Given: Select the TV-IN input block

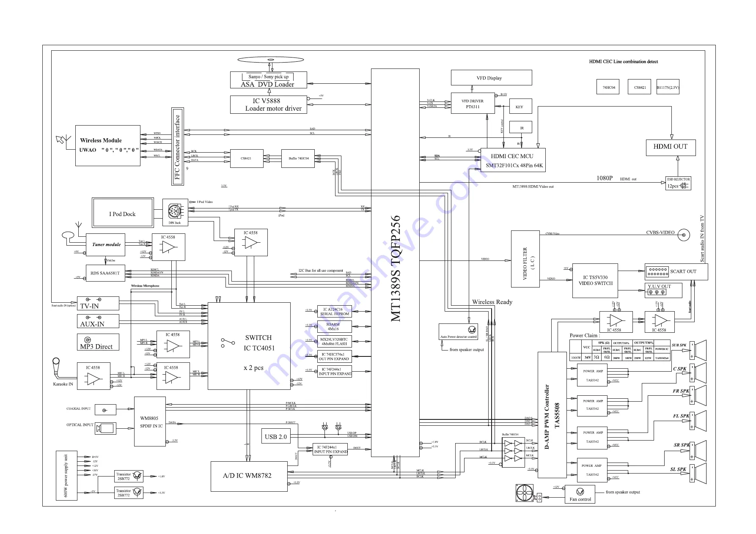Looking at the screenshot, I should pos(98,303).
